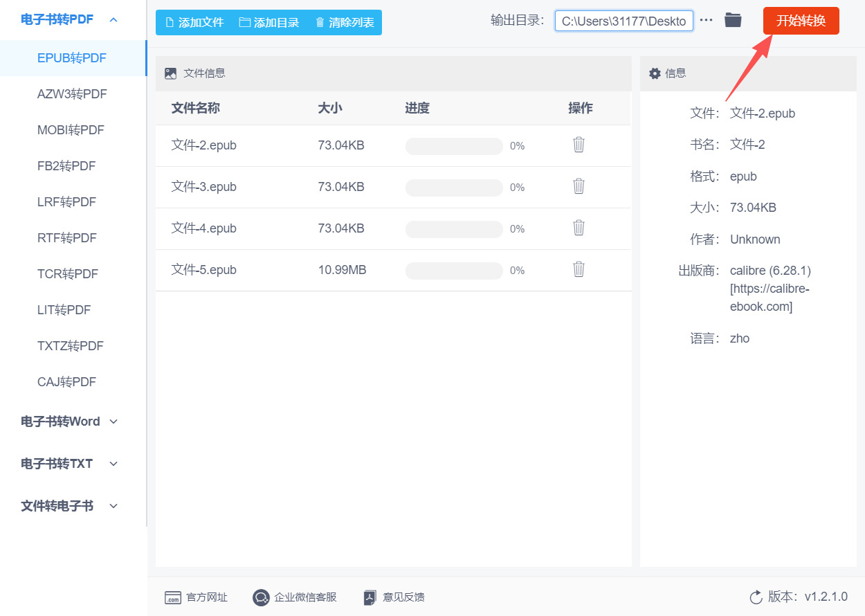Start conversion with 开始转换 button
Viewport: 865px width, 616px height.
click(x=801, y=21)
